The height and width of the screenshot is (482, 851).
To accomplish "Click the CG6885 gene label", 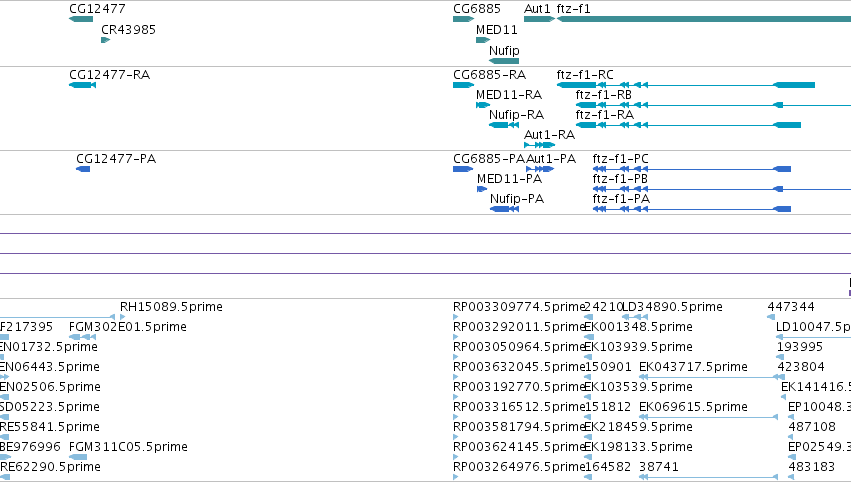I will pyautogui.click(x=477, y=9).
